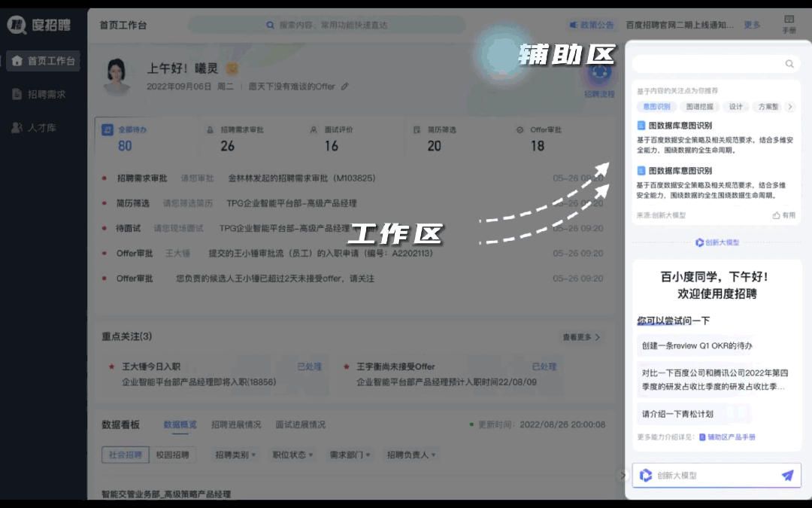Screen dimensions: 812x508
Task: Switch to 招聘进展情况 tab
Action: tap(236, 424)
